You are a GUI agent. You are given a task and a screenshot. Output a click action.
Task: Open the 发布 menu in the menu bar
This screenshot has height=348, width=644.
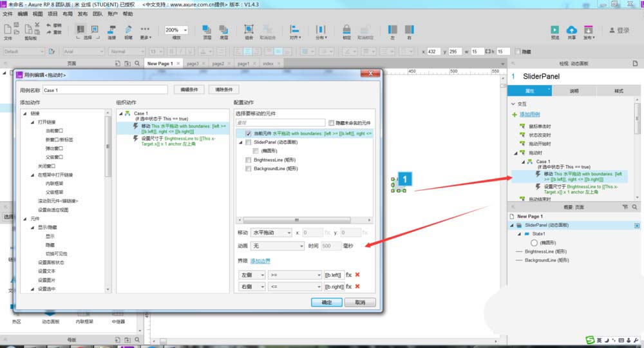tap(82, 14)
